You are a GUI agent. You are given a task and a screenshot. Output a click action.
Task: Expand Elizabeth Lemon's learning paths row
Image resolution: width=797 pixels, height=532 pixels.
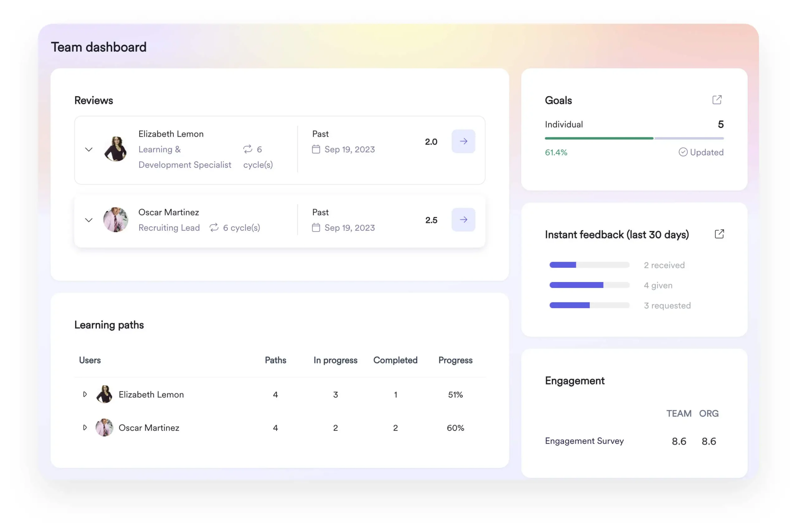click(85, 394)
